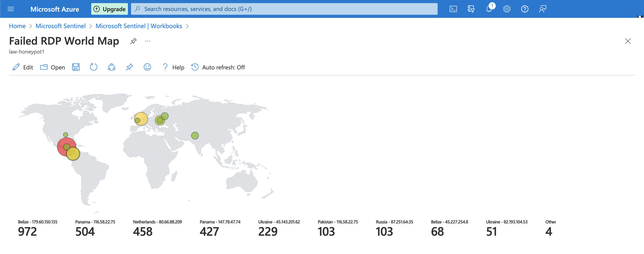This screenshot has width=644, height=254.
Task: Click the Upgrade button
Action: tap(109, 9)
